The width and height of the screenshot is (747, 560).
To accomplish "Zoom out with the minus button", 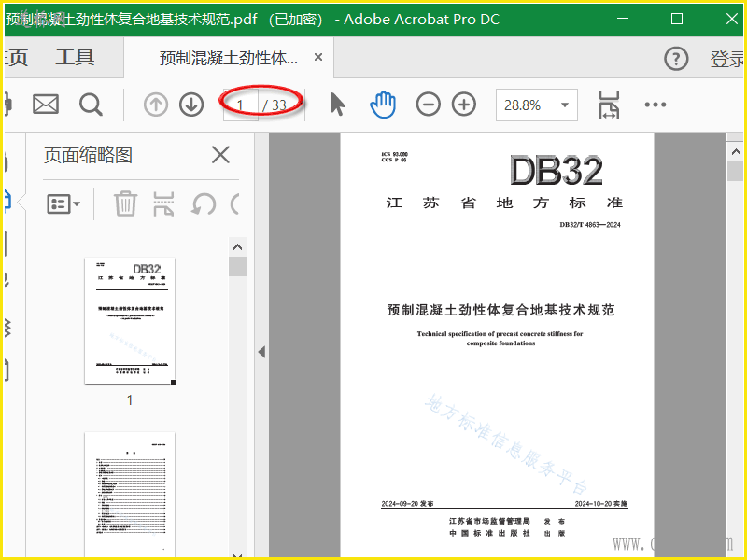I will 429,105.
